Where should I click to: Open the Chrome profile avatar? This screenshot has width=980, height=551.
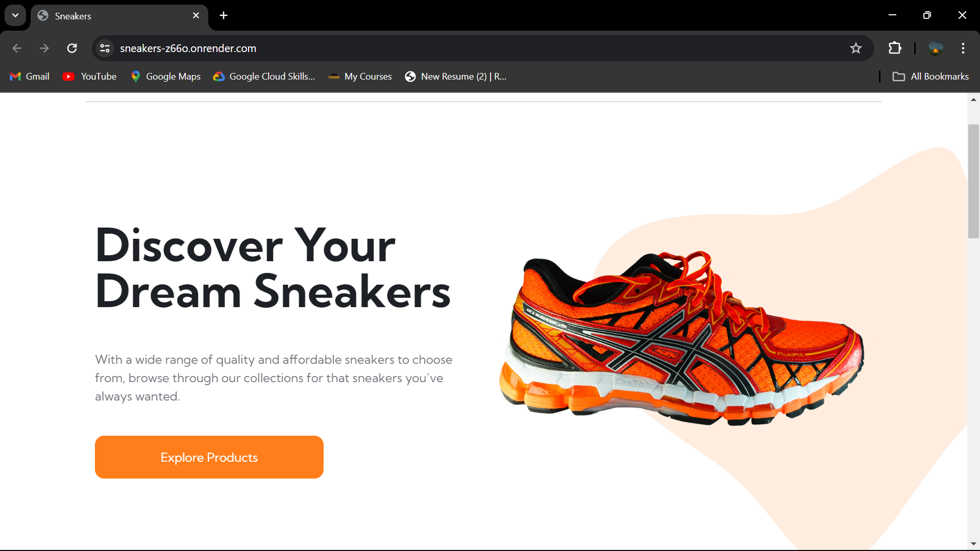[x=936, y=48]
